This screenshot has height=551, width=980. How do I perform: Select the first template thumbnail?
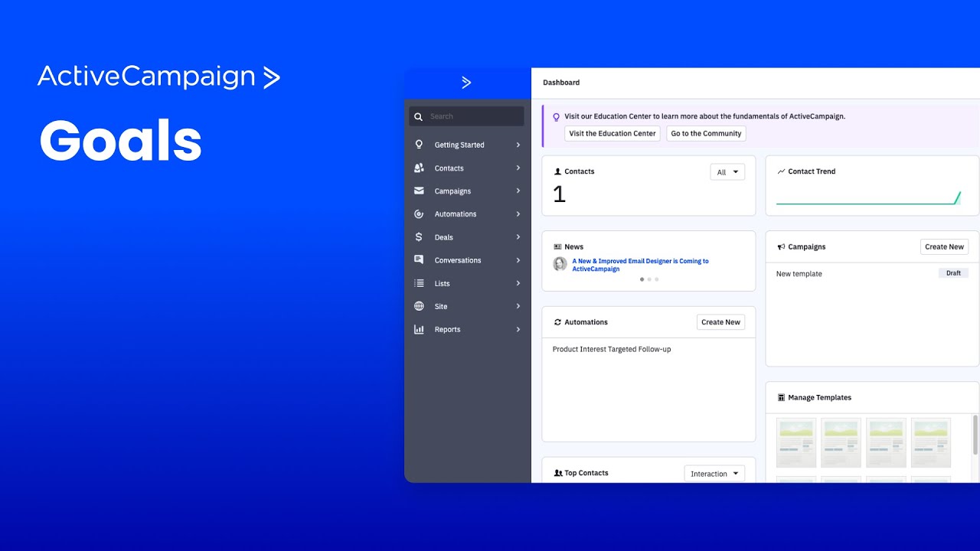click(x=796, y=442)
